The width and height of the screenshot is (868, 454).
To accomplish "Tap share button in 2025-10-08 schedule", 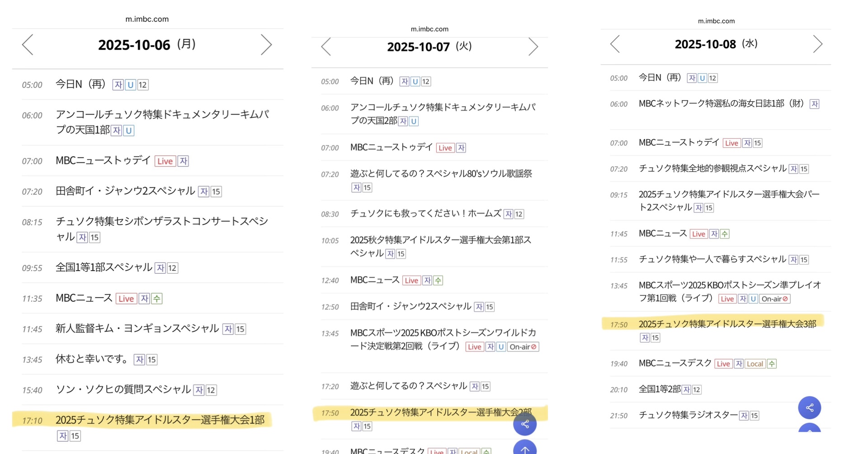I will click(x=809, y=407).
